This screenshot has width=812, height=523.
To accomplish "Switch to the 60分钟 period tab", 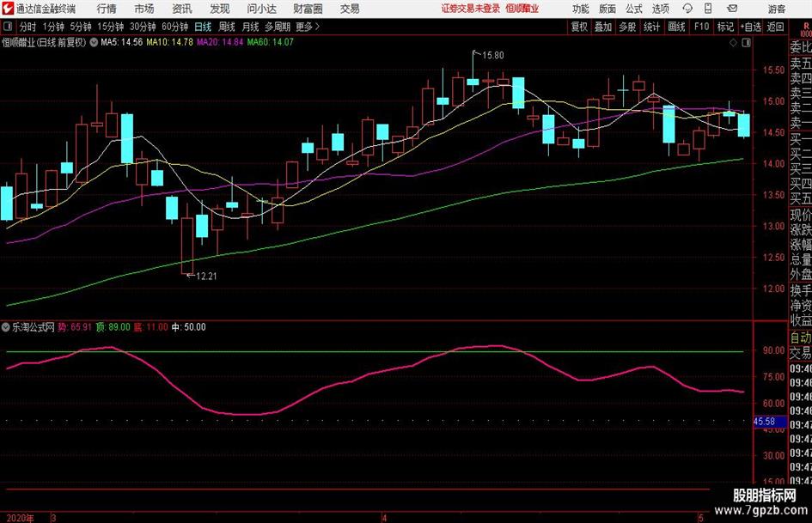I will point(174,27).
